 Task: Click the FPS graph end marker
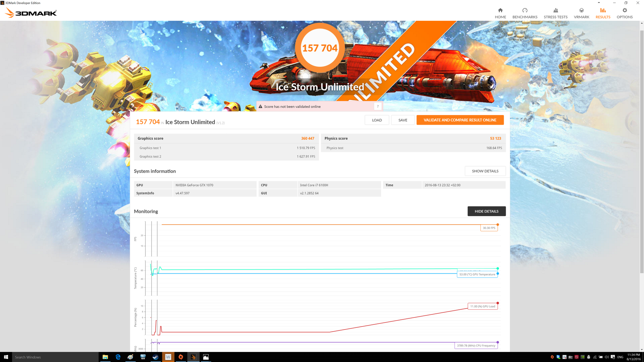[498, 225]
